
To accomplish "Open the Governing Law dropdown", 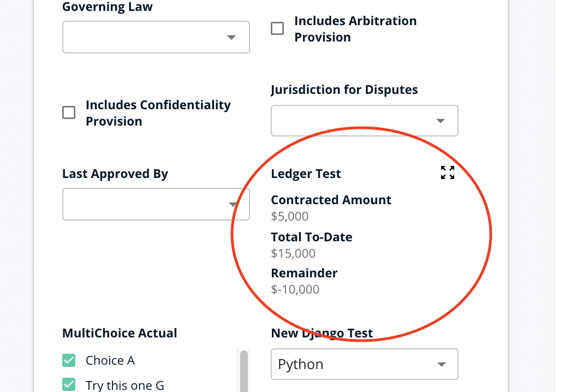I will coord(156,37).
